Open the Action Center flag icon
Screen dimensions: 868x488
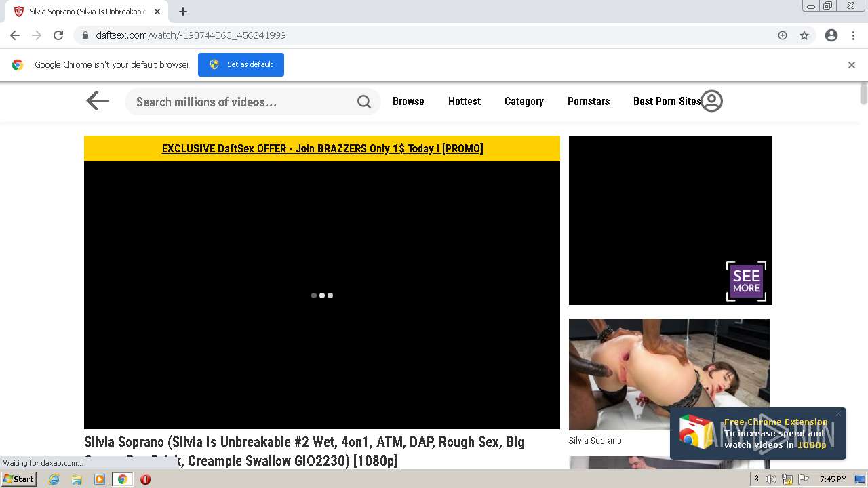pyautogui.click(x=804, y=479)
